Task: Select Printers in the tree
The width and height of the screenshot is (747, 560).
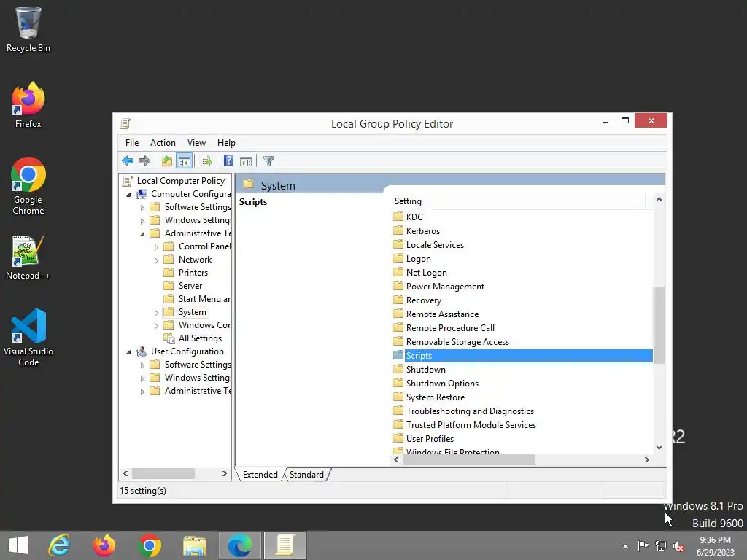Action: pos(193,273)
